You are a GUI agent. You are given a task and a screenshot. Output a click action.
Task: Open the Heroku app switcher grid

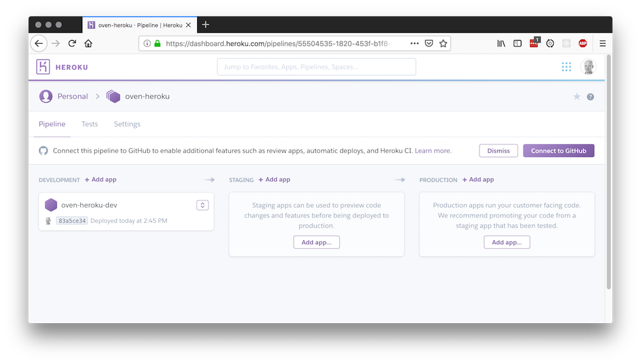pyautogui.click(x=566, y=66)
